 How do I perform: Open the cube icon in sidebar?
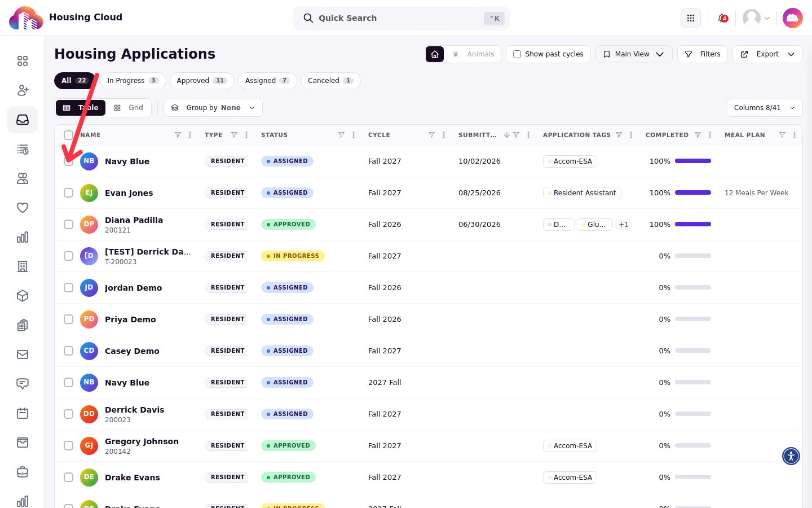click(x=23, y=296)
